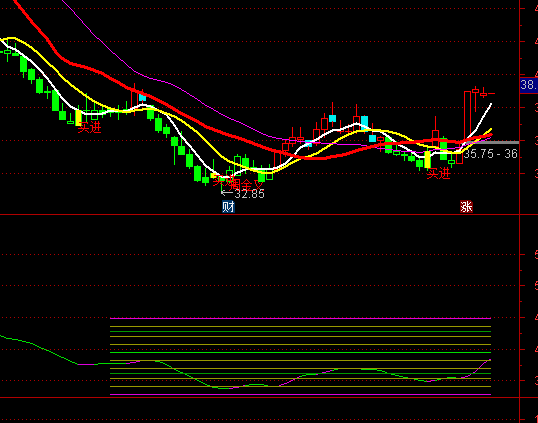The height and width of the screenshot is (423, 538).
Task: Click the divider between chart and indicator panel
Action: click(260, 215)
